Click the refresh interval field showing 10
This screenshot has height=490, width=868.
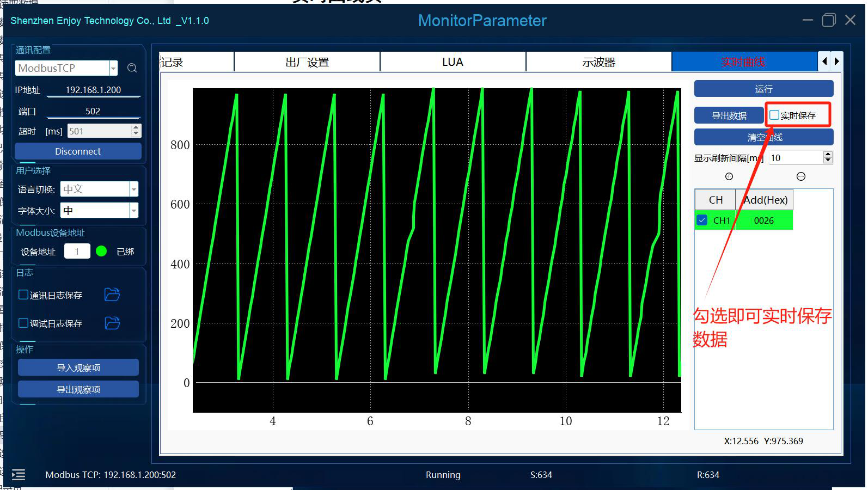(796, 158)
